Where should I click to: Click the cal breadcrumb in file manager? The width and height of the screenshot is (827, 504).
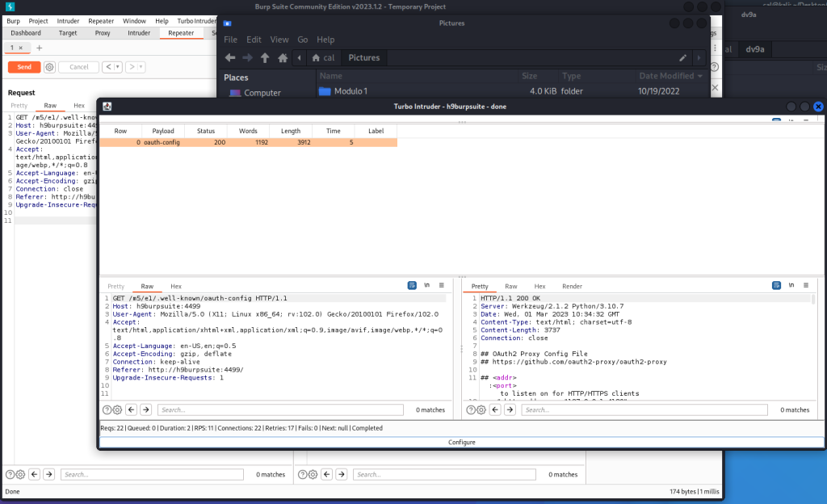point(323,58)
